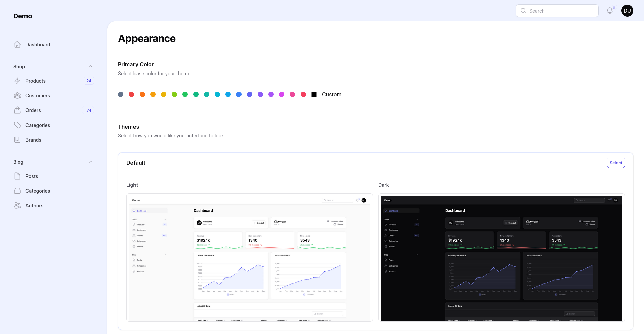Click the Orders shopping bag icon
This screenshot has height=334, width=644.
pyautogui.click(x=17, y=110)
